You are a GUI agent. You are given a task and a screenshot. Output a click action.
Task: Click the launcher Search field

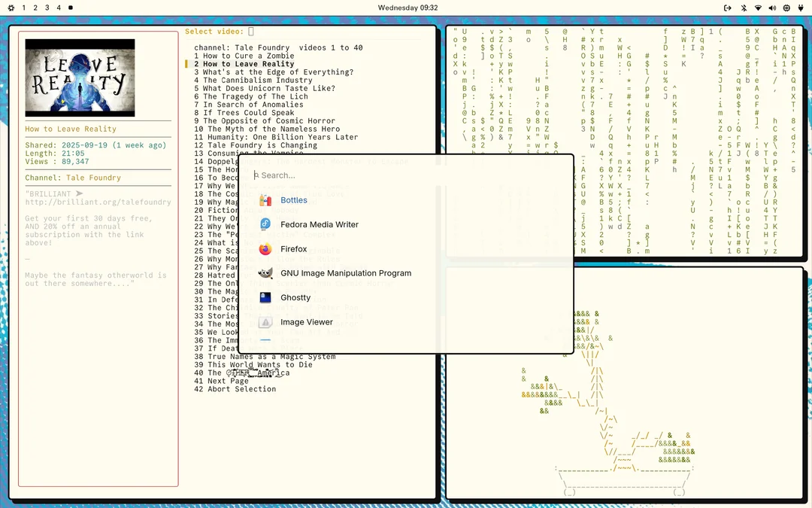(406, 175)
